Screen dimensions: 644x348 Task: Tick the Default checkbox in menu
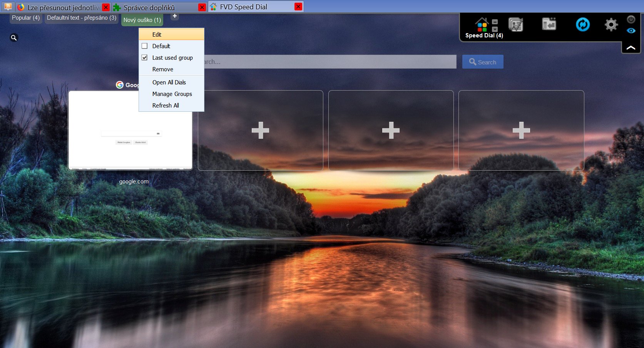pos(145,46)
